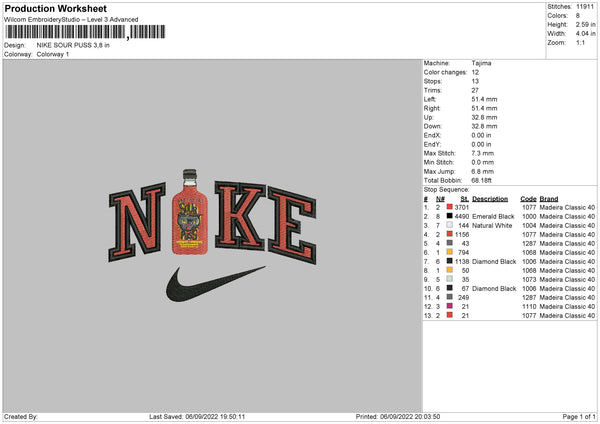The image size is (600, 424).
Task: Click the 'Code' column header
Action: (x=528, y=199)
